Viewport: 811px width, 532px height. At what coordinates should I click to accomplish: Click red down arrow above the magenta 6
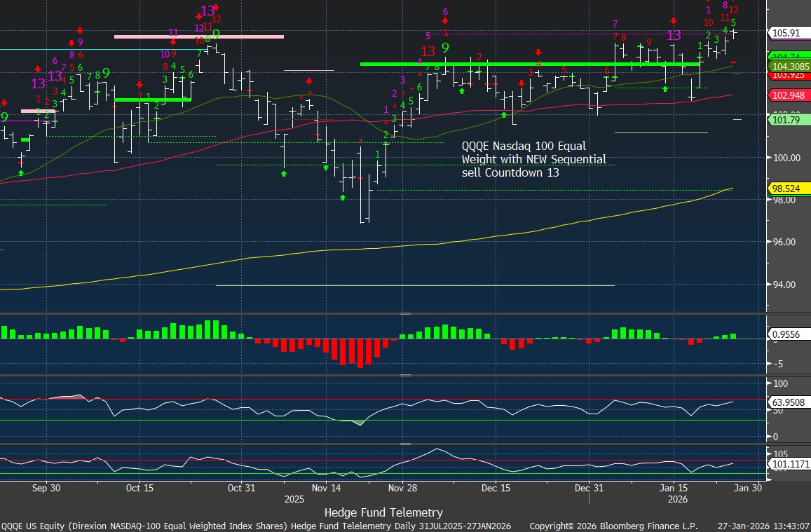(x=445, y=21)
